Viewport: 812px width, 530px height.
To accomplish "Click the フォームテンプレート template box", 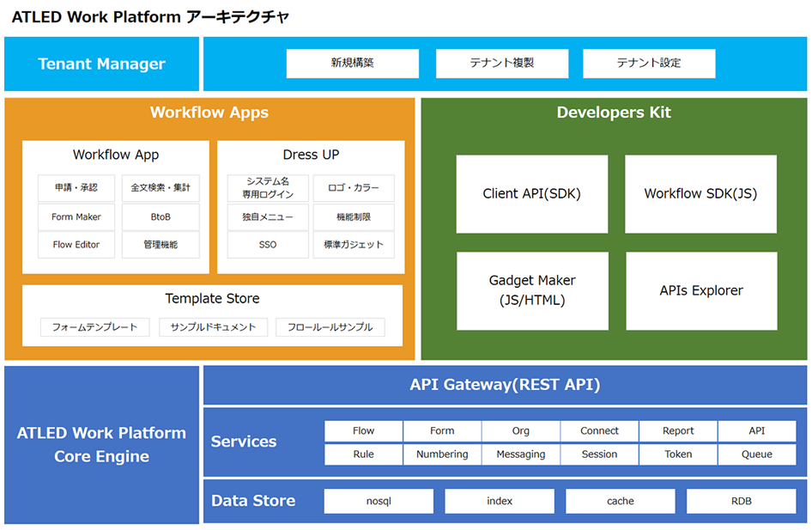I will 94,327.
